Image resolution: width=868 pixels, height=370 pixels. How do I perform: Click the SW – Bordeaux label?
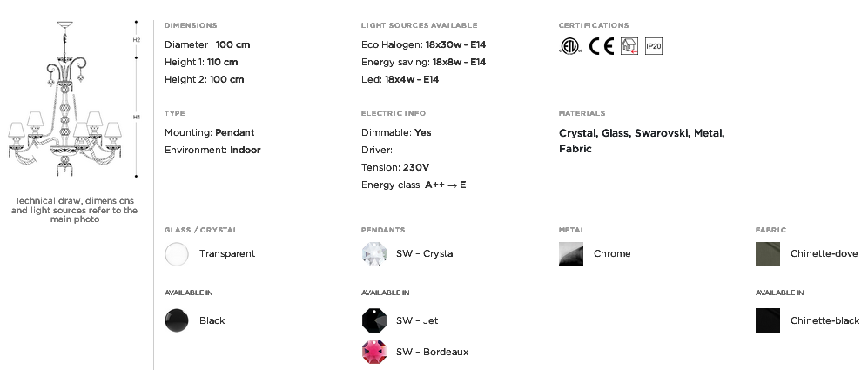point(433,352)
